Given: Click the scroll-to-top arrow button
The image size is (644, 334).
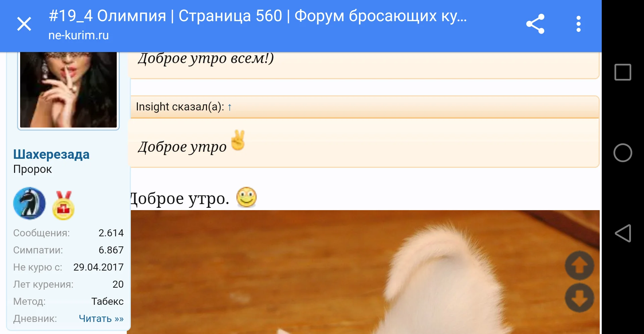Looking at the screenshot, I should coord(579,266).
